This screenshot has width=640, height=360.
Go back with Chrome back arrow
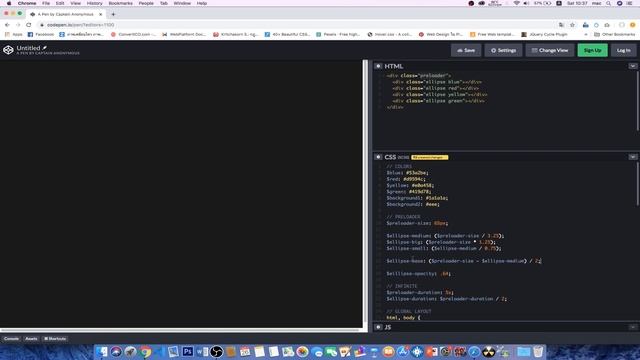pos(7,25)
